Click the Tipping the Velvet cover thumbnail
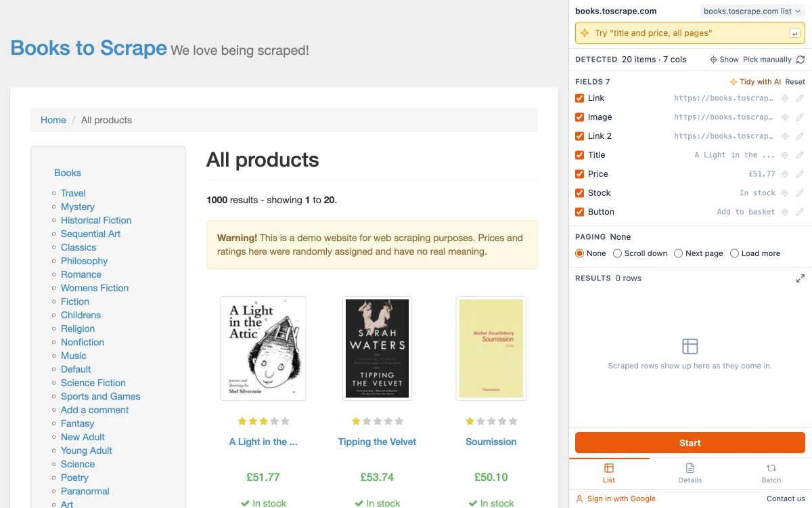This screenshot has width=812, height=508. coord(377,348)
